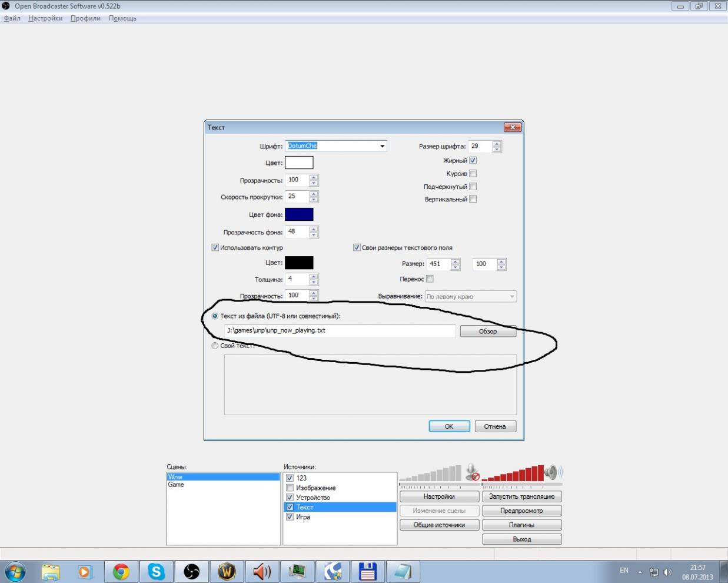Open the Профили menu

(x=85, y=18)
